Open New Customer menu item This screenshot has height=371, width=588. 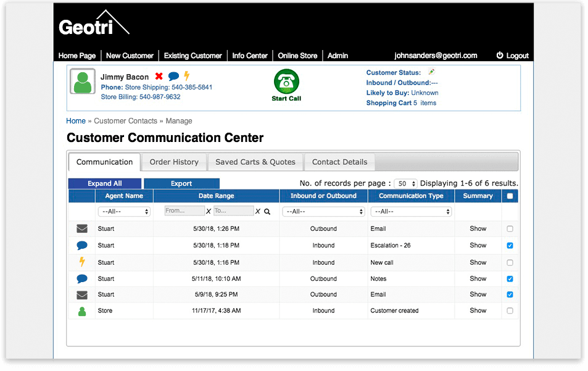tap(130, 56)
